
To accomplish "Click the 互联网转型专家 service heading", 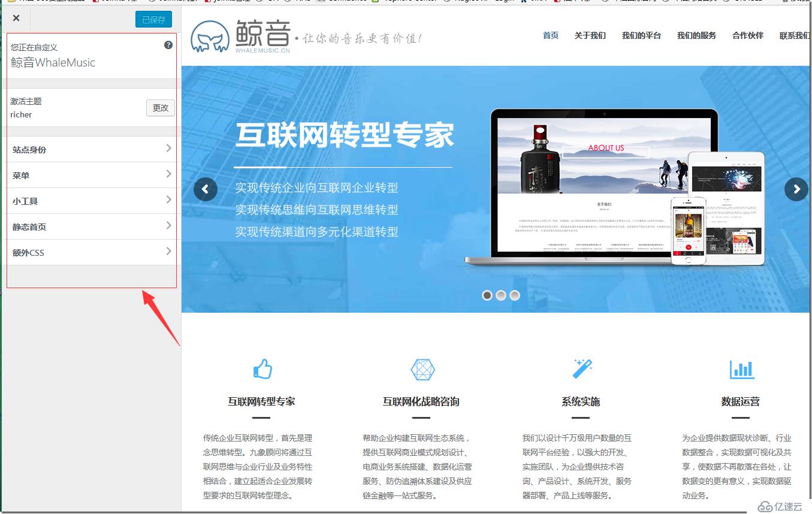I will point(261,401).
